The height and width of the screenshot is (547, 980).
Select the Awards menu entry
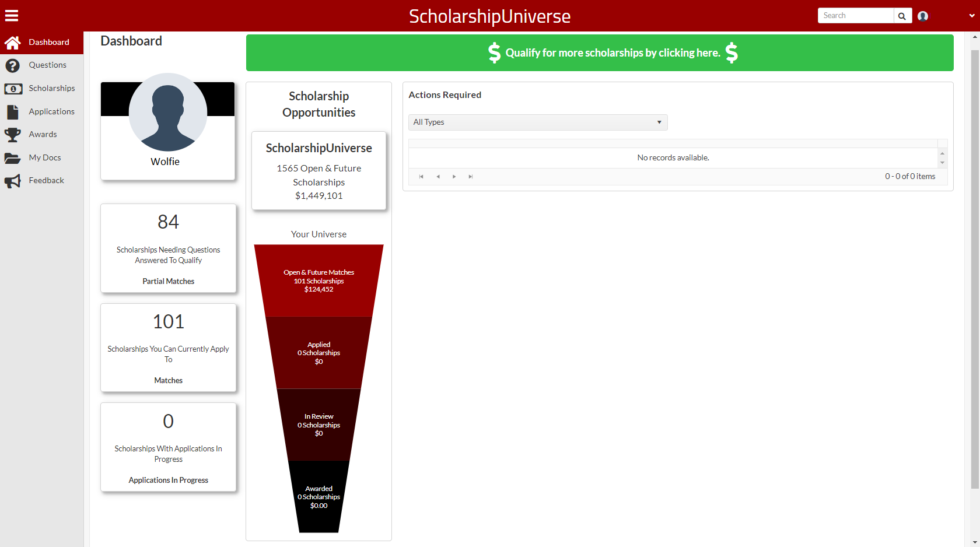(x=43, y=134)
